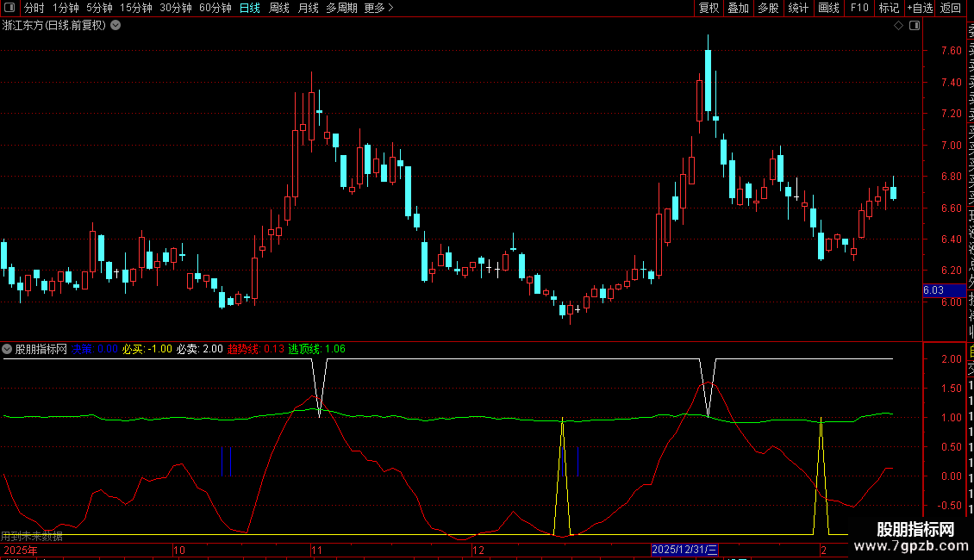
Task: Click the 叠加 overlay button
Action: 739,8
